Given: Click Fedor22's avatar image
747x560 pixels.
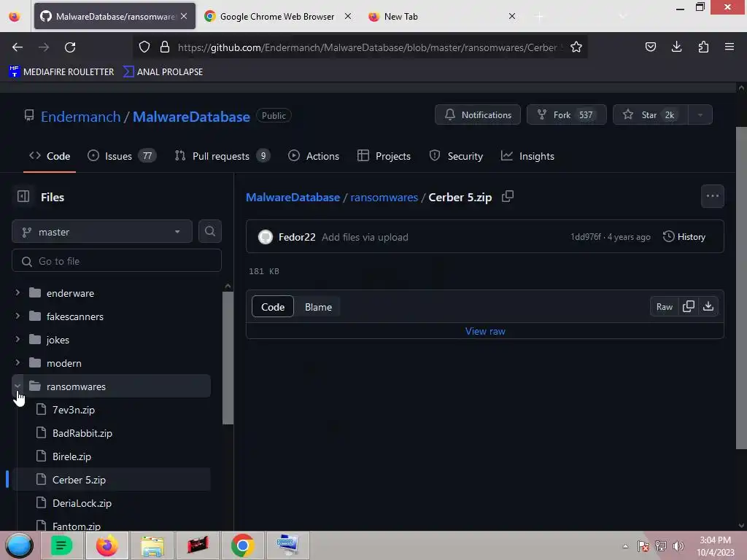Looking at the screenshot, I should [266, 237].
